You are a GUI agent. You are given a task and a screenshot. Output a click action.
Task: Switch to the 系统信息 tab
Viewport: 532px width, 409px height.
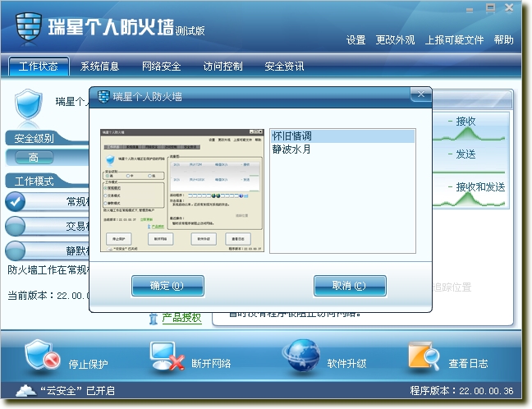[x=100, y=67]
